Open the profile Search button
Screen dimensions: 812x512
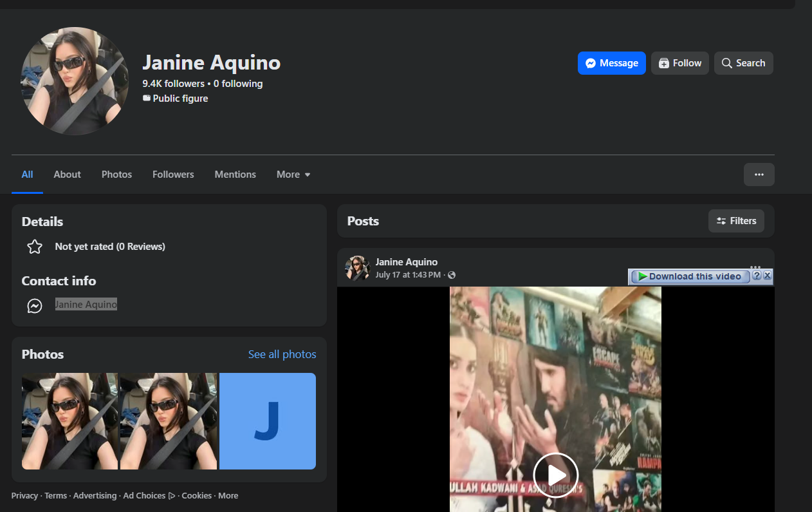[x=743, y=63]
